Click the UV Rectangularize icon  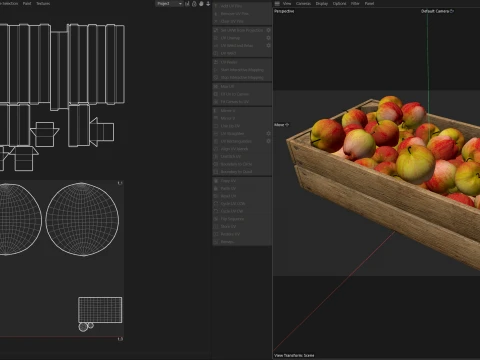pyautogui.click(x=216, y=141)
